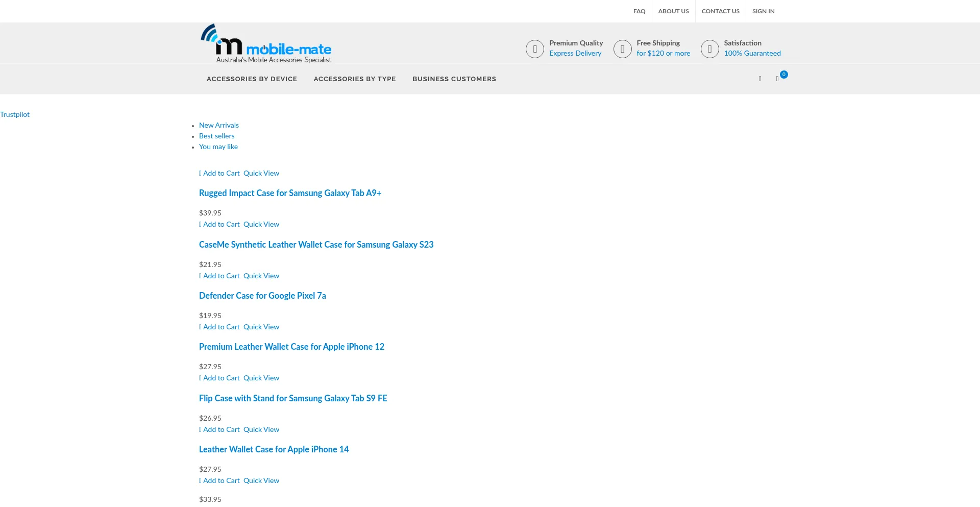Select the Best sellers tab
Viewport: 980px width, 507px height.
[x=217, y=136]
